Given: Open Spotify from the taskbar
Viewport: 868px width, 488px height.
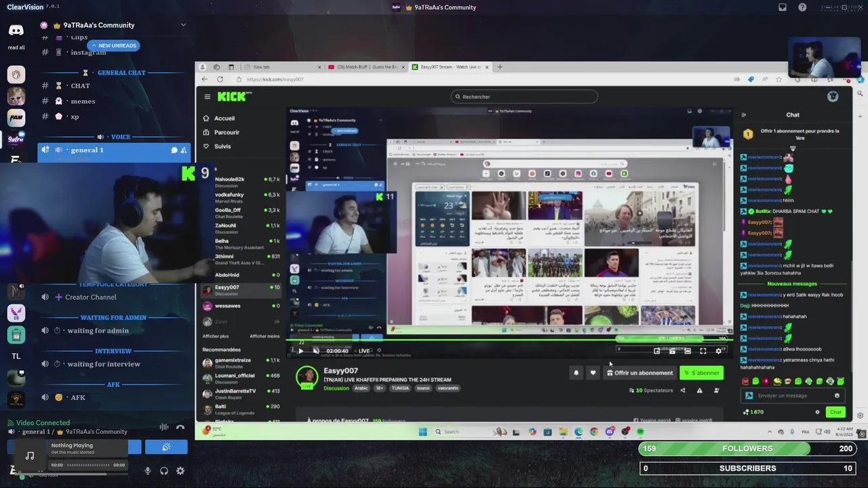Looking at the screenshot, I should click(x=640, y=432).
